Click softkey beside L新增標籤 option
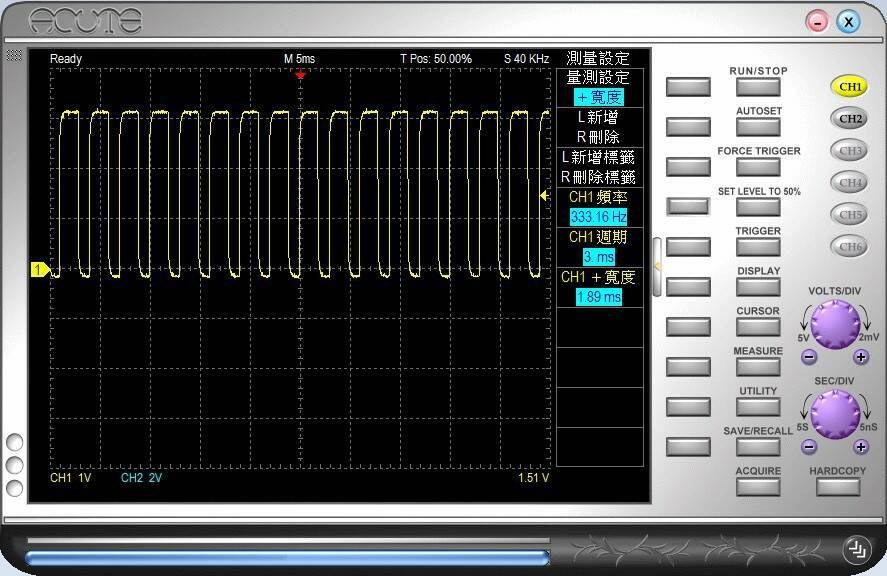This screenshot has width=887, height=576. point(688,167)
